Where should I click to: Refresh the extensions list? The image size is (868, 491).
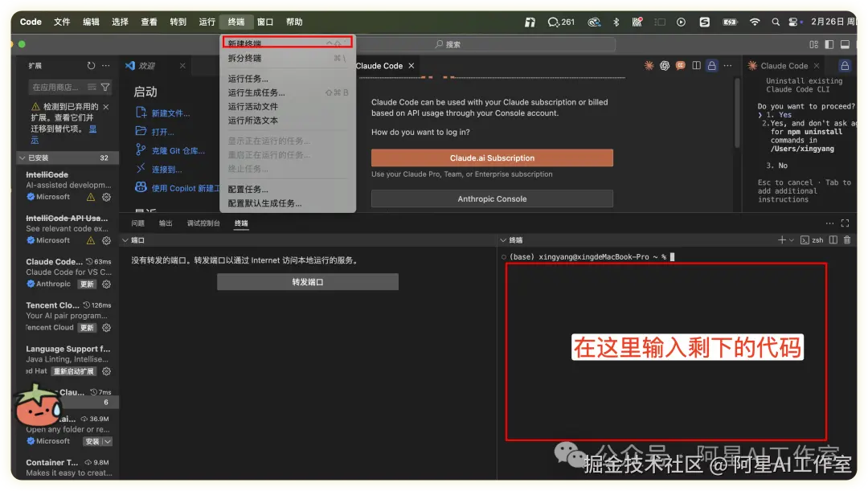[x=91, y=65]
